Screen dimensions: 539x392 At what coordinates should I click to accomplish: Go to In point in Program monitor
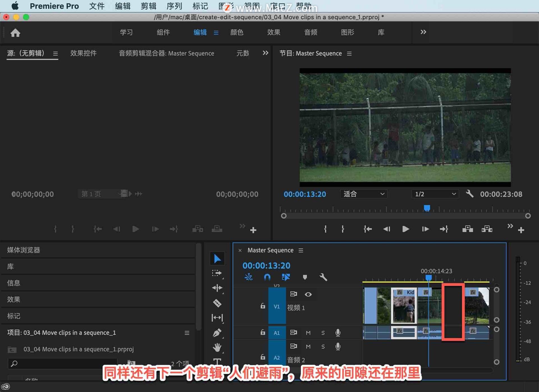click(367, 229)
